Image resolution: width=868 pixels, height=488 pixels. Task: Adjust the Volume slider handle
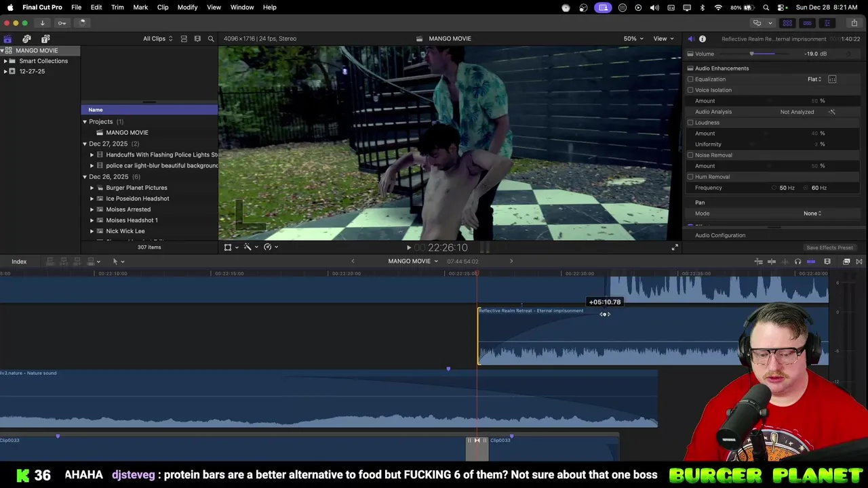pos(751,54)
